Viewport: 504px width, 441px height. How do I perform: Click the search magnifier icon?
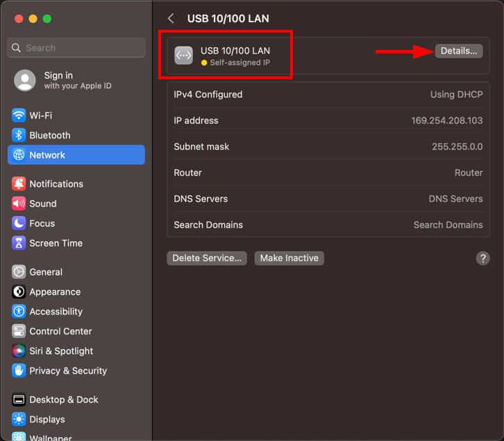[16, 48]
